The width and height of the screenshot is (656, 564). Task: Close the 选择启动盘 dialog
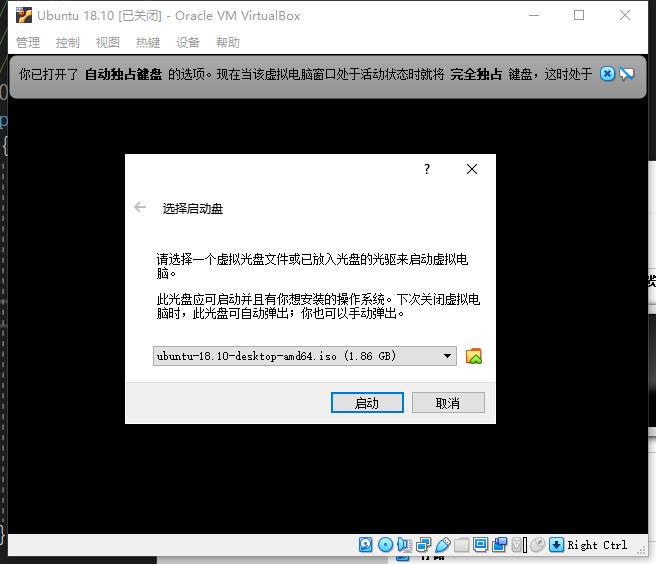pos(472,169)
